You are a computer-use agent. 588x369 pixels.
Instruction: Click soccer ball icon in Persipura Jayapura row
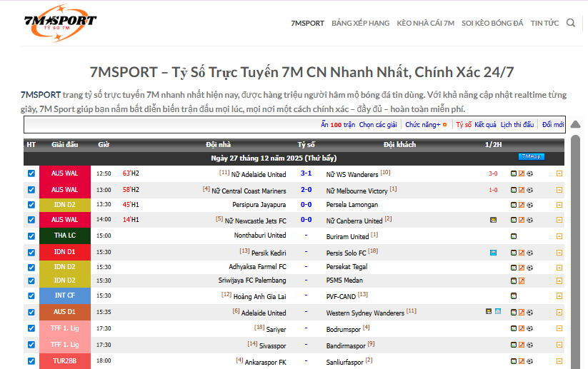coord(530,205)
